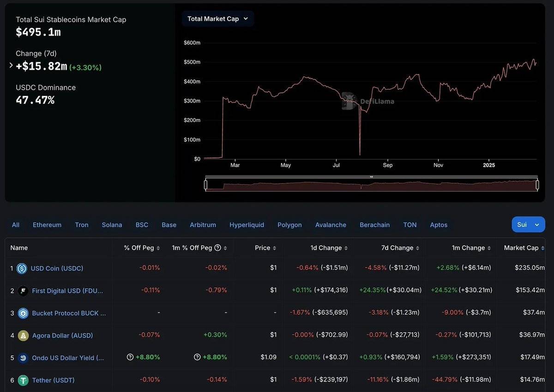Click the left handle of chart range slider

[x=206, y=185]
